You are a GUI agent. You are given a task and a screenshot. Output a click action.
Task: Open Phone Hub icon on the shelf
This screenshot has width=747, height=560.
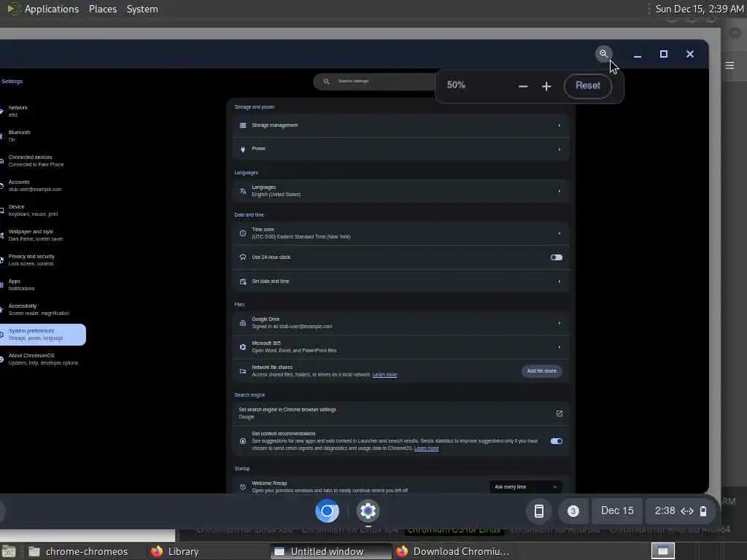click(x=539, y=511)
